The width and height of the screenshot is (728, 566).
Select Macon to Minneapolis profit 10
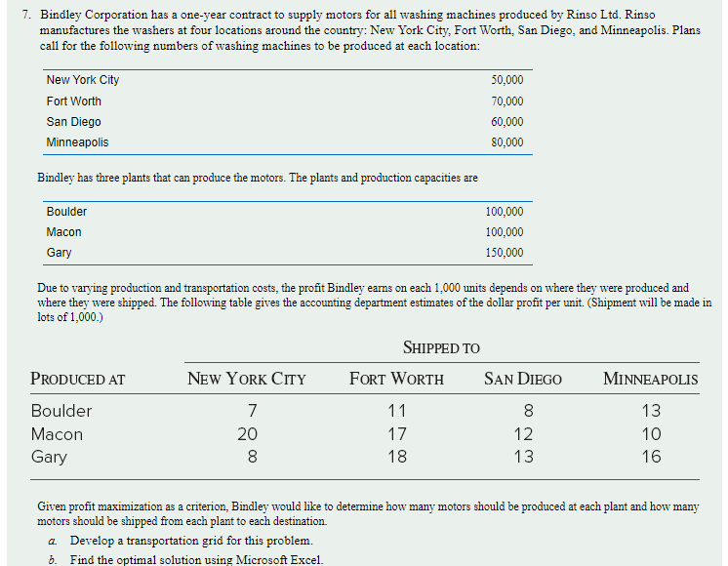point(651,434)
